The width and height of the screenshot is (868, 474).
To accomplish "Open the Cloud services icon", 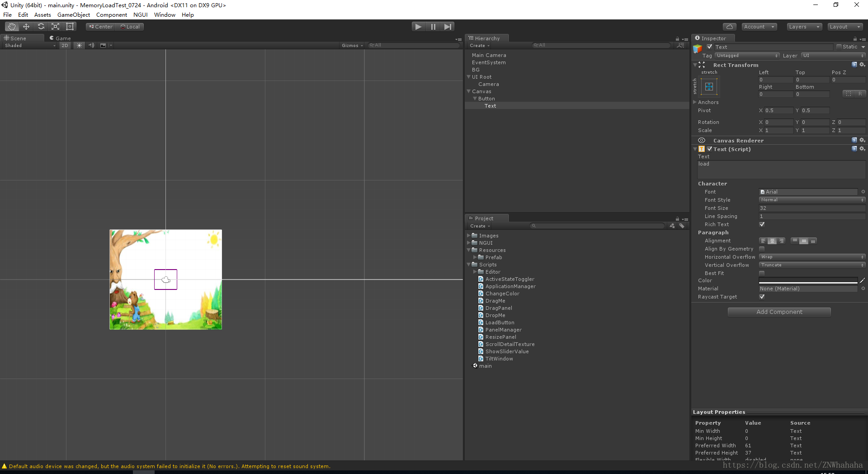I will (x=729, y=27).
